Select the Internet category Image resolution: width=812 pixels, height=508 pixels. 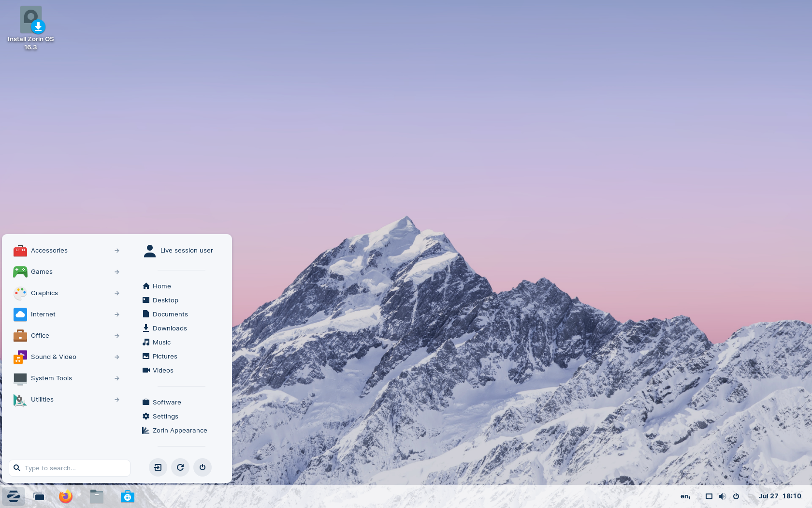pos(43,314)
